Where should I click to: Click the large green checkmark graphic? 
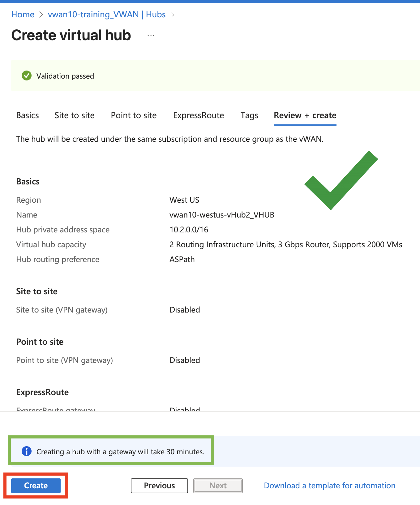[x=340, y=181]
